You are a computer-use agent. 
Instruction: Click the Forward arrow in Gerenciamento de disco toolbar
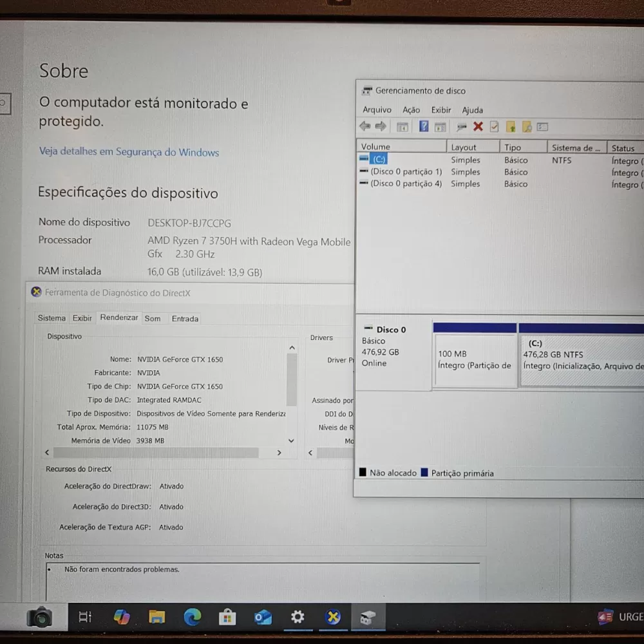point(381,126)
